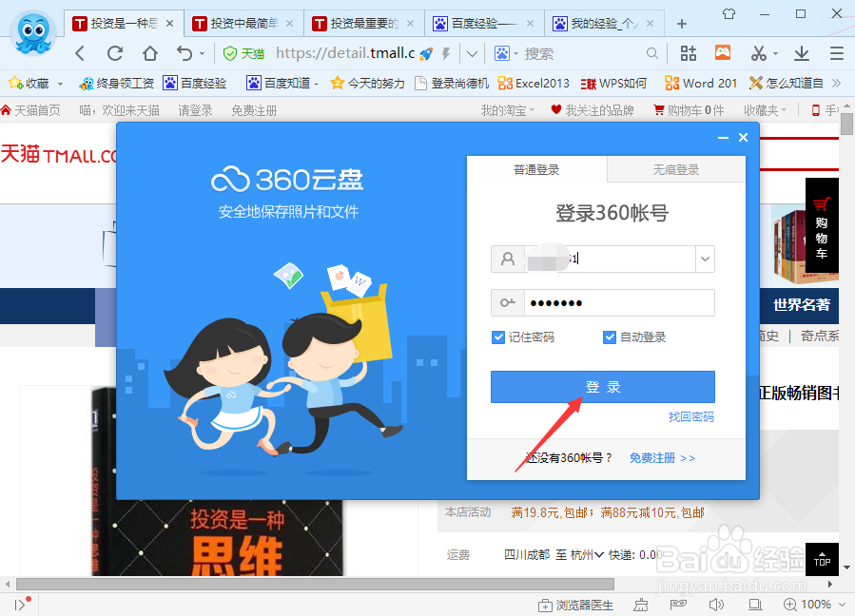The height and width of the screenshot is (616, 855).
Task: Click the 登 录 login button
Action: [x=602, y=387]
